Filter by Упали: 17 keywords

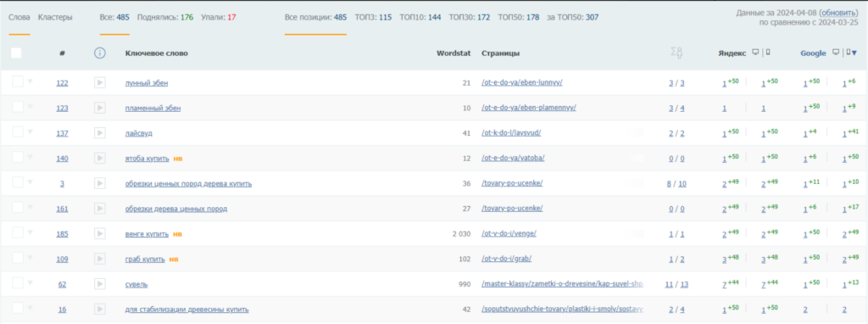(x=219, y=17)
